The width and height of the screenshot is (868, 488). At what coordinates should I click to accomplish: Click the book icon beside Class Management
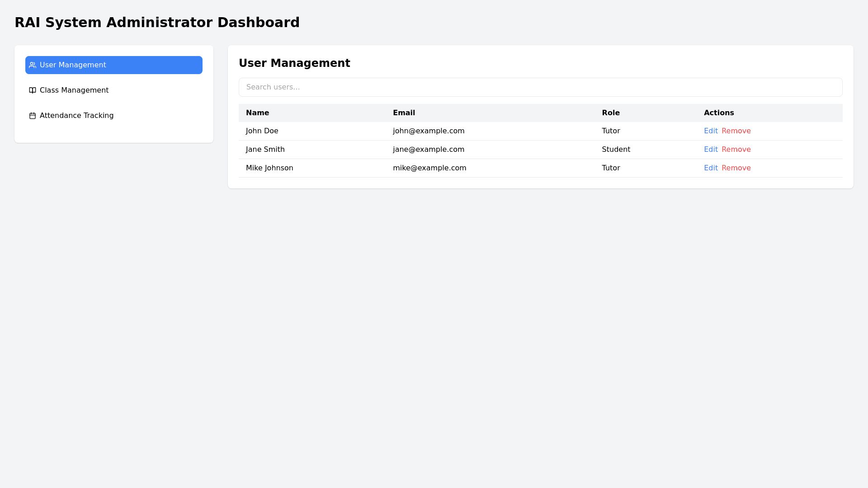tap(33, 90)
